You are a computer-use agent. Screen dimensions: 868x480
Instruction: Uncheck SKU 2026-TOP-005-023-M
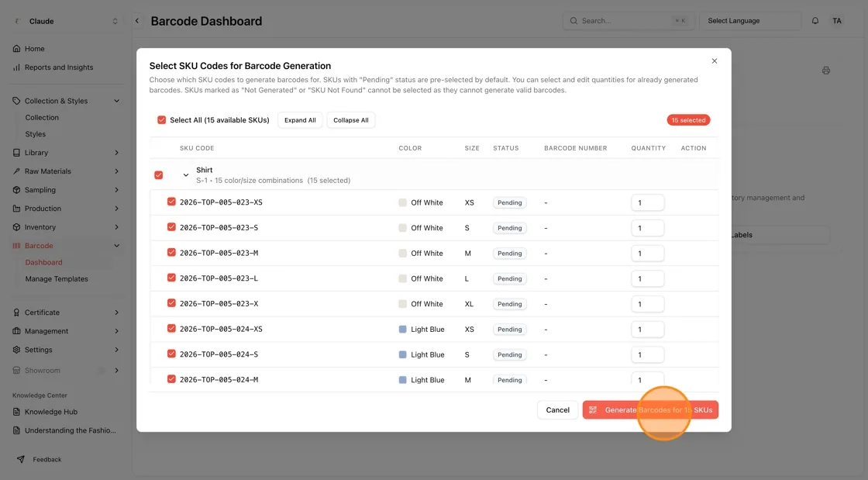171,253
